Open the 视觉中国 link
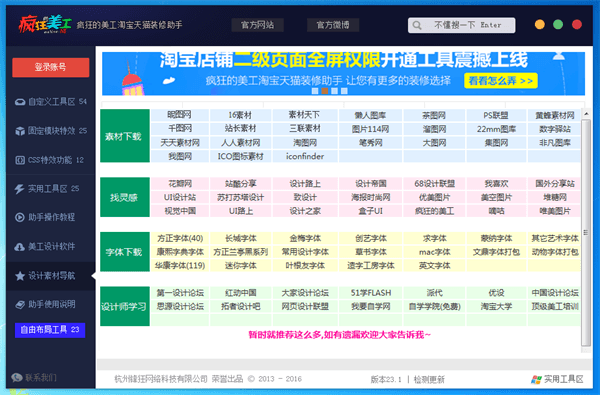The height and width of the screenshot is (395, 600). [x=180, y=211]
